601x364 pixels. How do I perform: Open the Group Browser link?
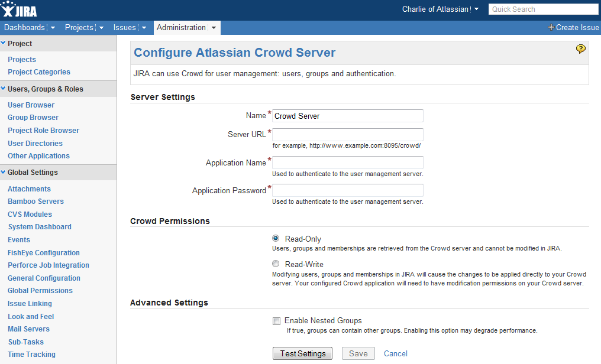pyautogui.click(x=33, y=118)
